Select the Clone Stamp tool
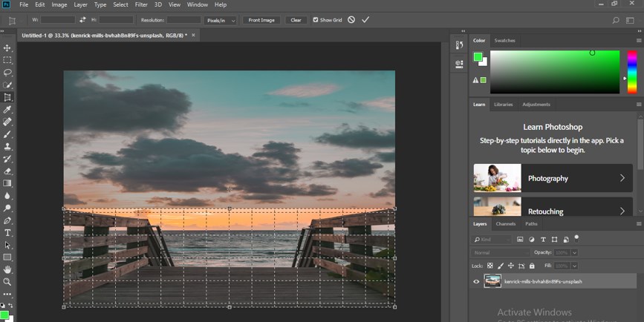Screen dimensions: 644x322 pyautogui.click(x=7, y=146)
